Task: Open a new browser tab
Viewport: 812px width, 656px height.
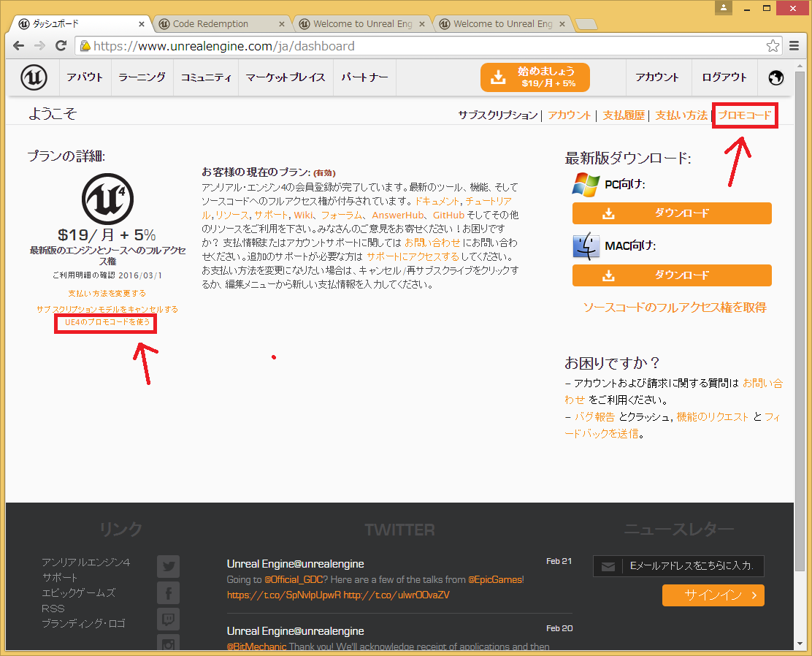Action: click(586, 24)
